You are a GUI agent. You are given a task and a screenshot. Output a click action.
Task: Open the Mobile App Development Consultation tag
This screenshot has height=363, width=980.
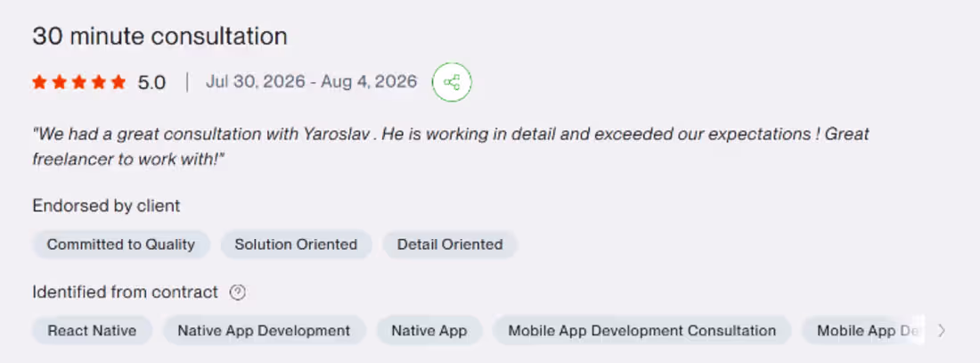point(642,331)
